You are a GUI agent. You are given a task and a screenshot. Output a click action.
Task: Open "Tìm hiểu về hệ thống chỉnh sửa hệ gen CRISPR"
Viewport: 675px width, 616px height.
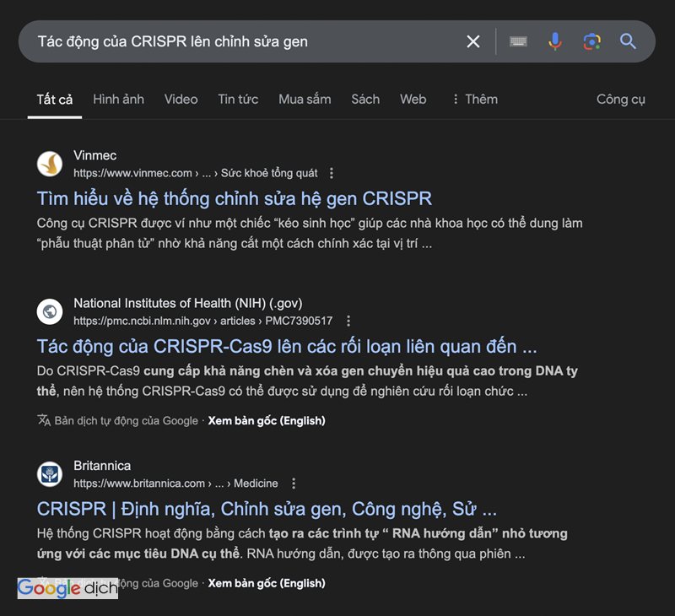click(235, 198)
